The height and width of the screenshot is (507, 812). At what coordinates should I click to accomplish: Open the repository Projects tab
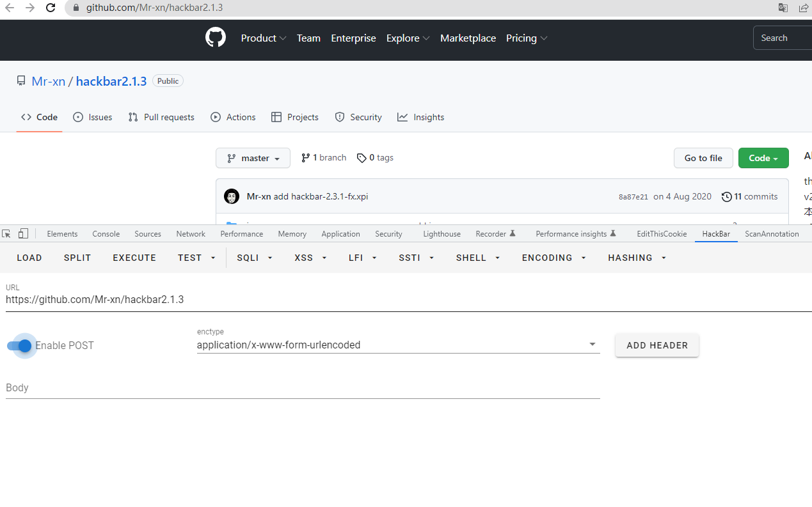[295, 117]
